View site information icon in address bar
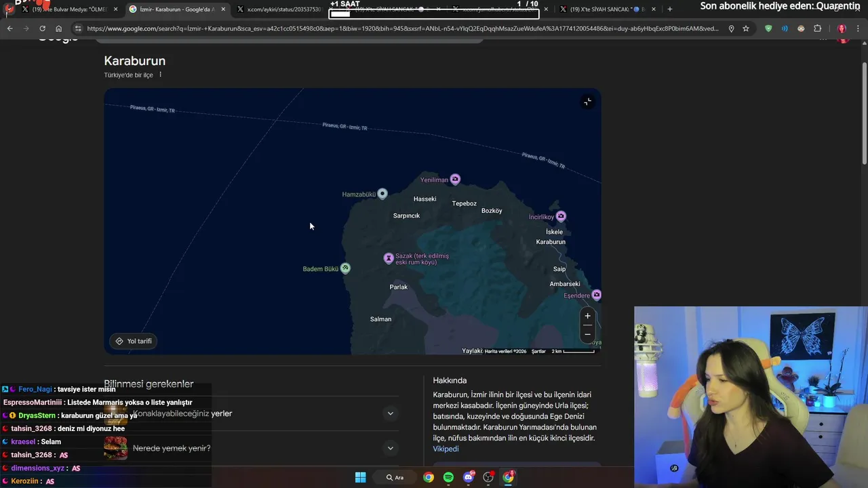 (78, 28)
